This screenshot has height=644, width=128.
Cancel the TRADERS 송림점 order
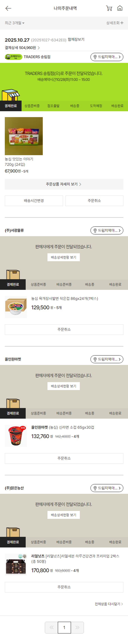[94, 201]
